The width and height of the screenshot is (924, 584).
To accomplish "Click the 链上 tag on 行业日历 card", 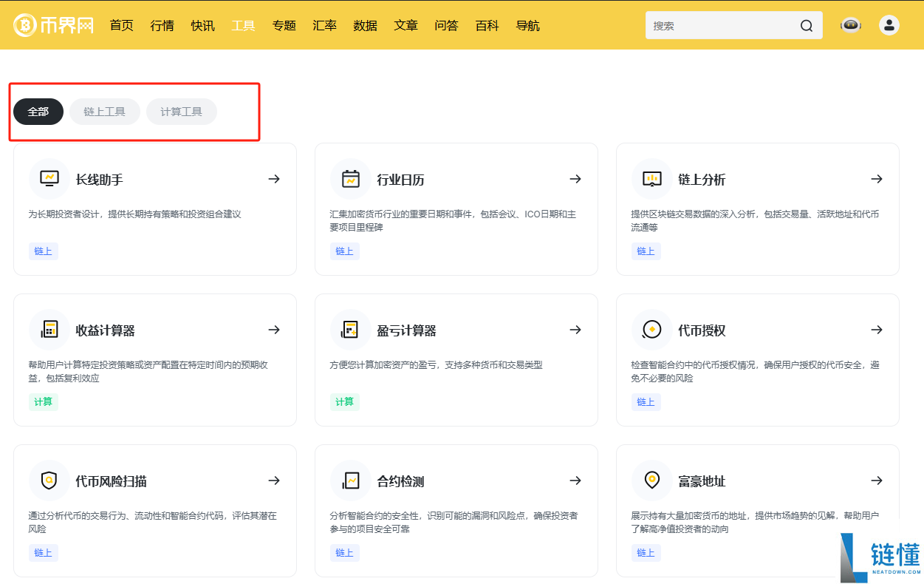I will (x=345, y=251).
